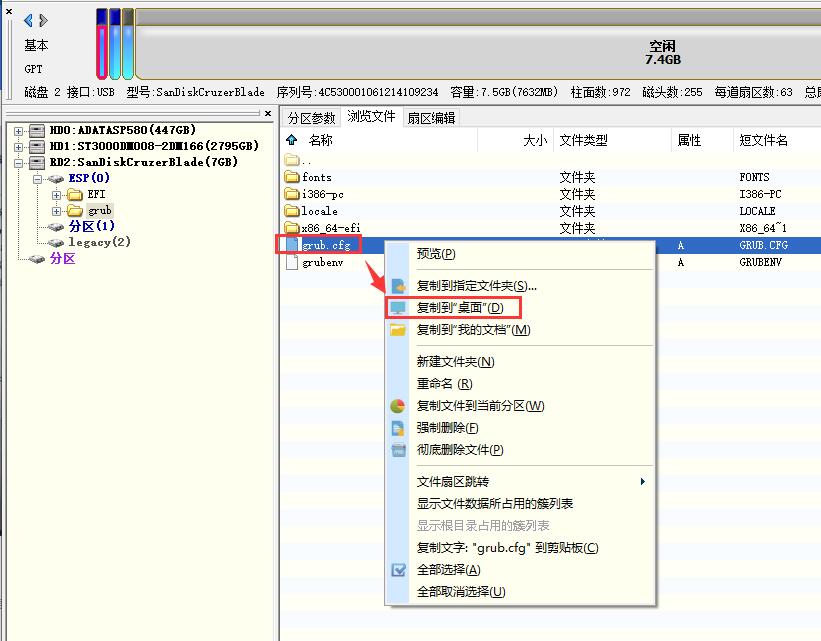This screenshot has height=641, width=821.
Task: Click the 复制到指定文件夹 folder icon
Action: click(398, 286)
